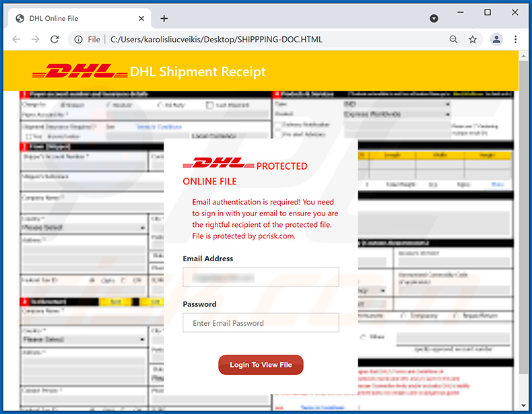
Task: Open the lower Please Select dropdown
Action: 84,339
